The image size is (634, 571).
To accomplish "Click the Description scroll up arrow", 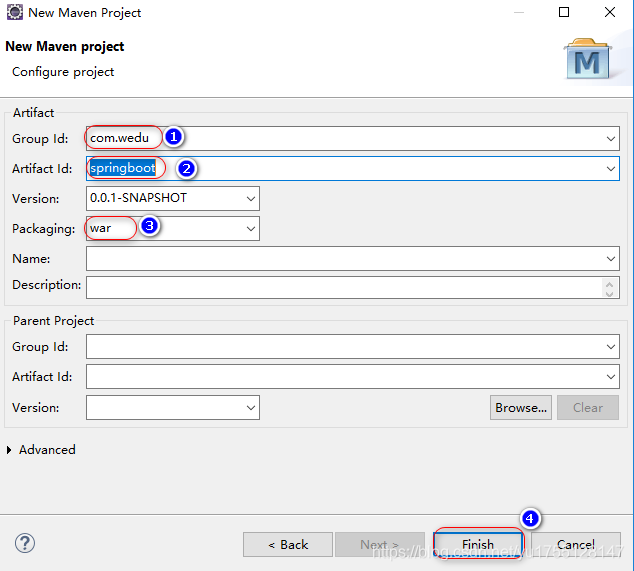I will [x=610, y=283].
